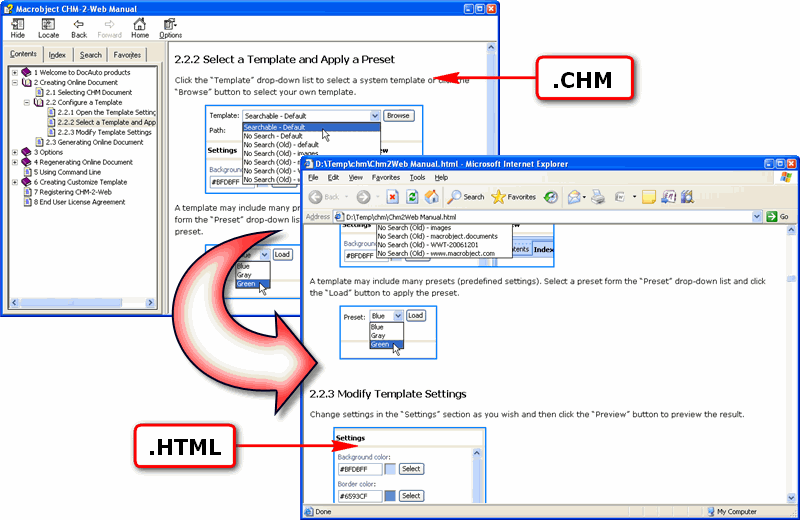Switch to the Index tab
Viewport: 800px width, 520px height.
point(57,55)
